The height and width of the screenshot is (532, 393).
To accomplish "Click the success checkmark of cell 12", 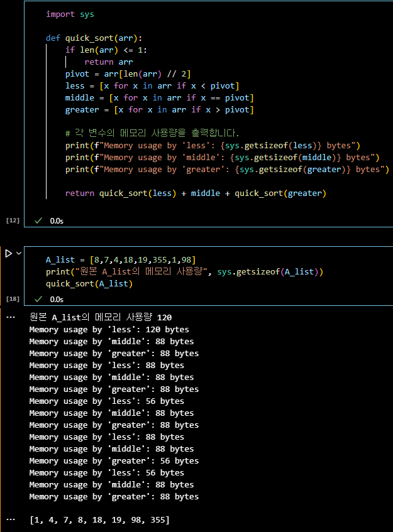I will click(38, 221).
